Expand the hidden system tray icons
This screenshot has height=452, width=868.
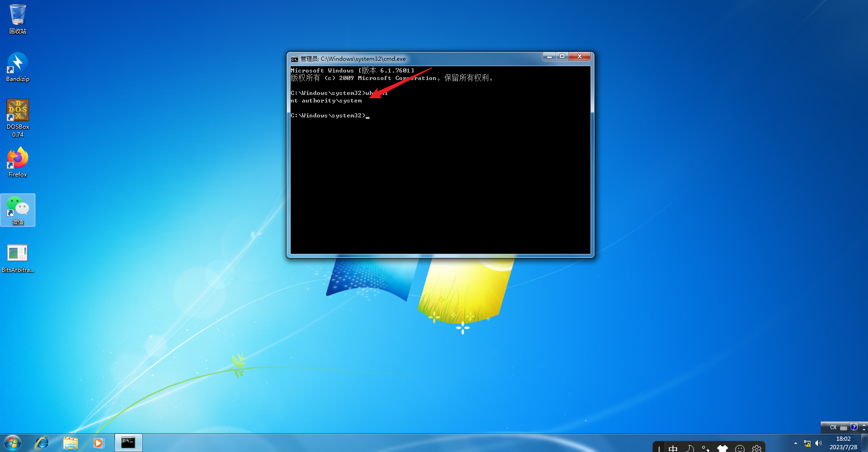click(x=796, y=443)
